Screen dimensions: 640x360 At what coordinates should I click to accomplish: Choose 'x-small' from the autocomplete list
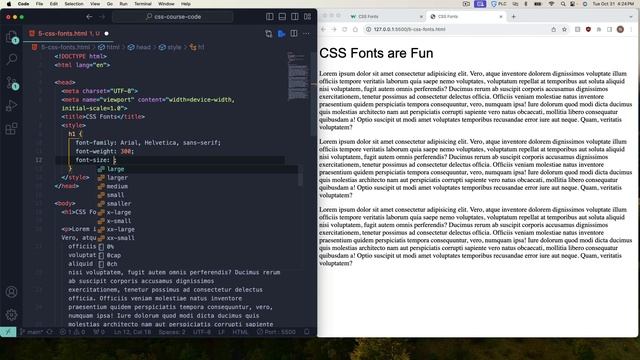(197, 221)
